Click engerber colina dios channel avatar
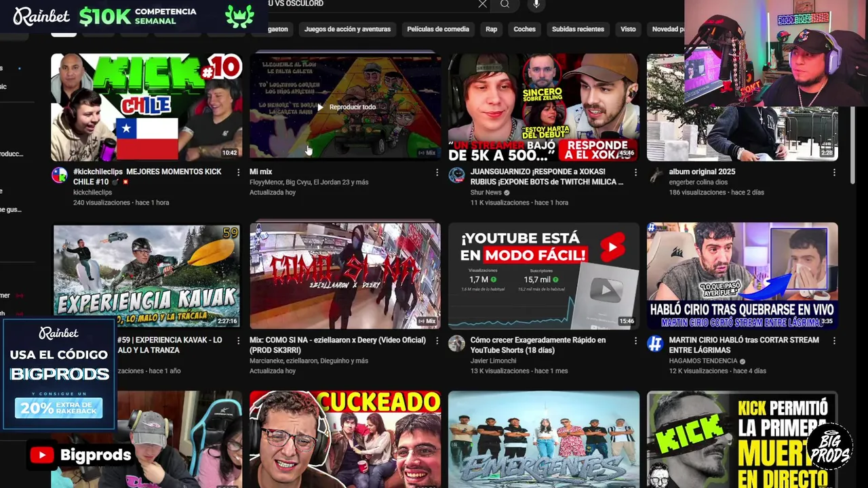 click(655, 175)
